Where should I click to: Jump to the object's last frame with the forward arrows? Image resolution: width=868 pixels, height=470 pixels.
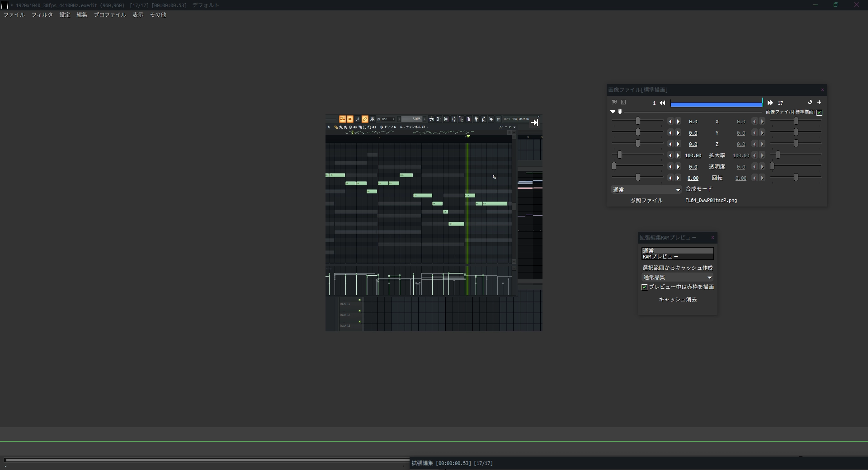pyautogui.click(x=770, y=103)
